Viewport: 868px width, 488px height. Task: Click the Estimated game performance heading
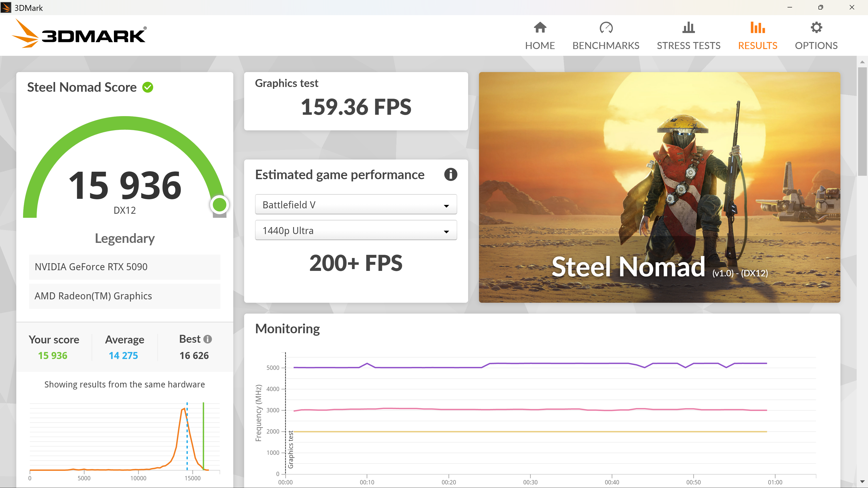click(340, 175)
